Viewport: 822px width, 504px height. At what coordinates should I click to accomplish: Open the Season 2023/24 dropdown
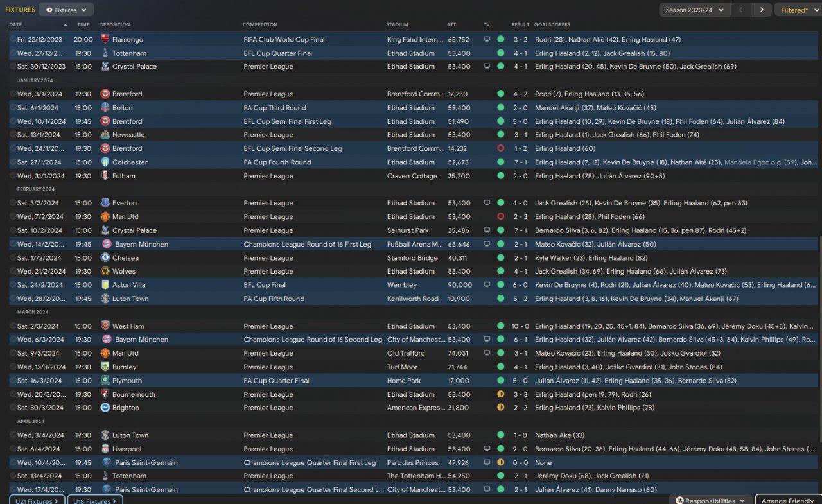point(695,10)
